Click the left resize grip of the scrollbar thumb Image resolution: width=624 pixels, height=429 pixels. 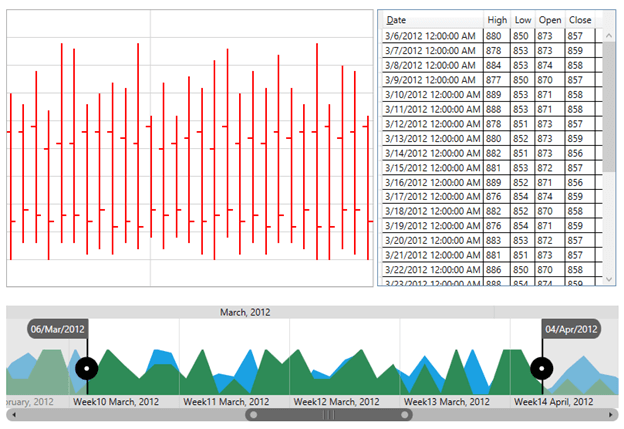(254, 414)
